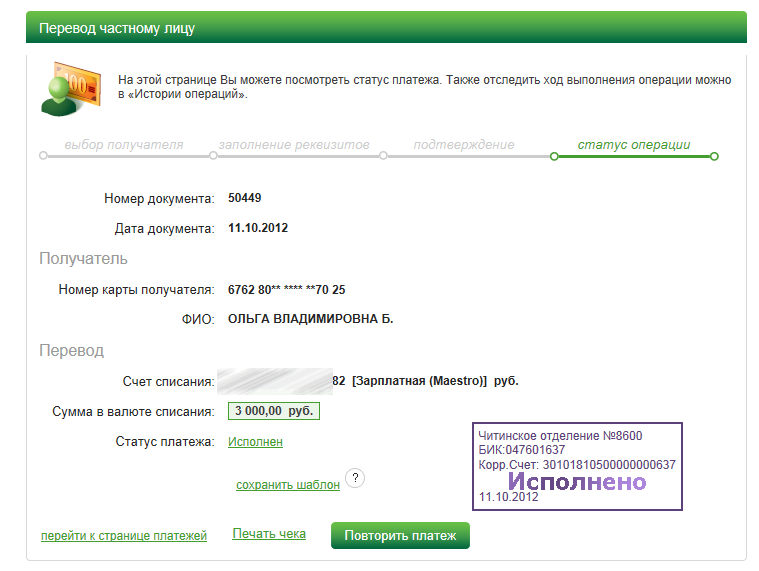Click the document number 50449
This screenshot has height=571, width=759.
pos(245,198)
